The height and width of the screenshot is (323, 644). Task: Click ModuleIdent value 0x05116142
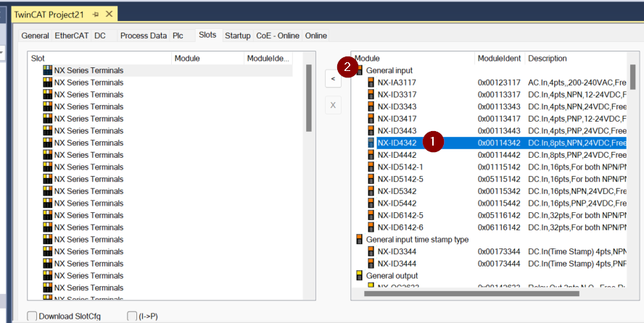[x=499, y=216]
